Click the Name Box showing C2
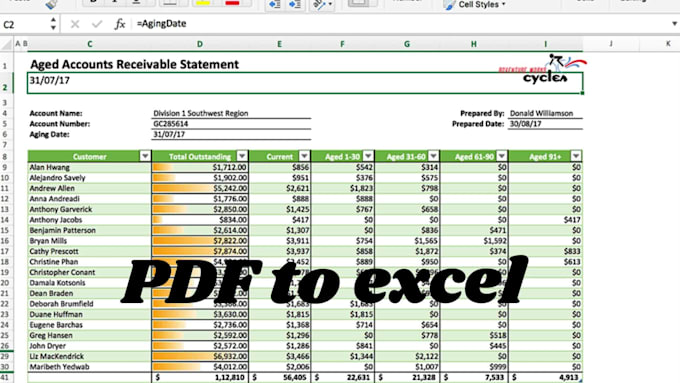This screenshot has height=383, width=680. click(x=24, y=24)
